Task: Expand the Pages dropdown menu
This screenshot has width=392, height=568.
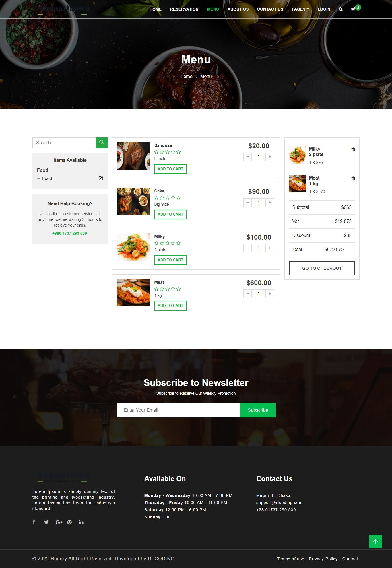Action: tap(300, 9)
